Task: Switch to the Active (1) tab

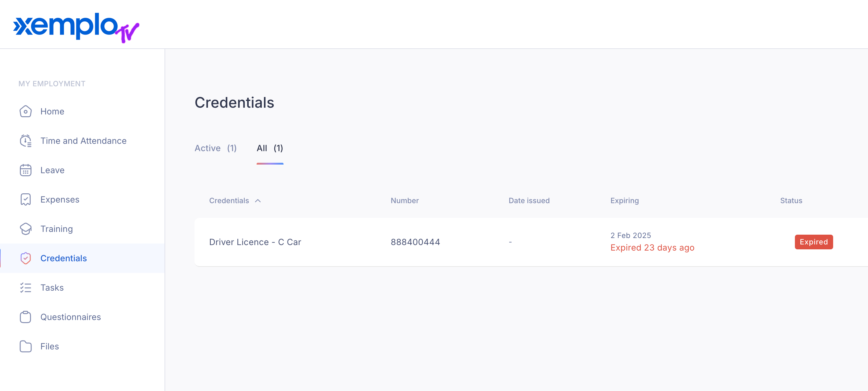Action: click(216, 148)
